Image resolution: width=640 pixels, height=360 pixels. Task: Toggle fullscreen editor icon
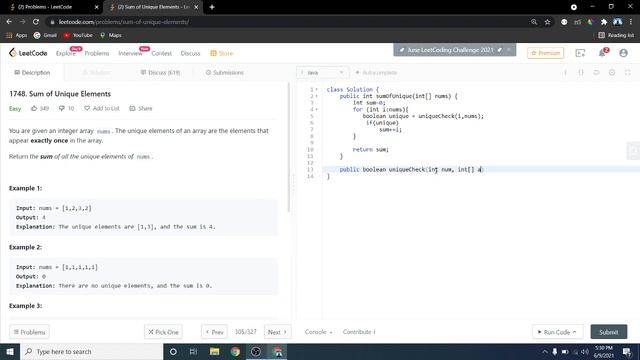[x=628, y=73]
